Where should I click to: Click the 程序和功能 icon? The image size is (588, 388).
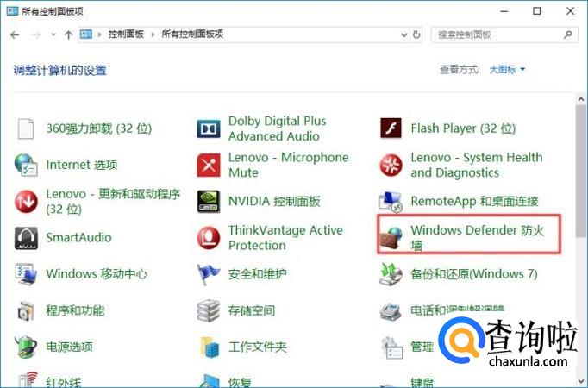coord(26,310)
